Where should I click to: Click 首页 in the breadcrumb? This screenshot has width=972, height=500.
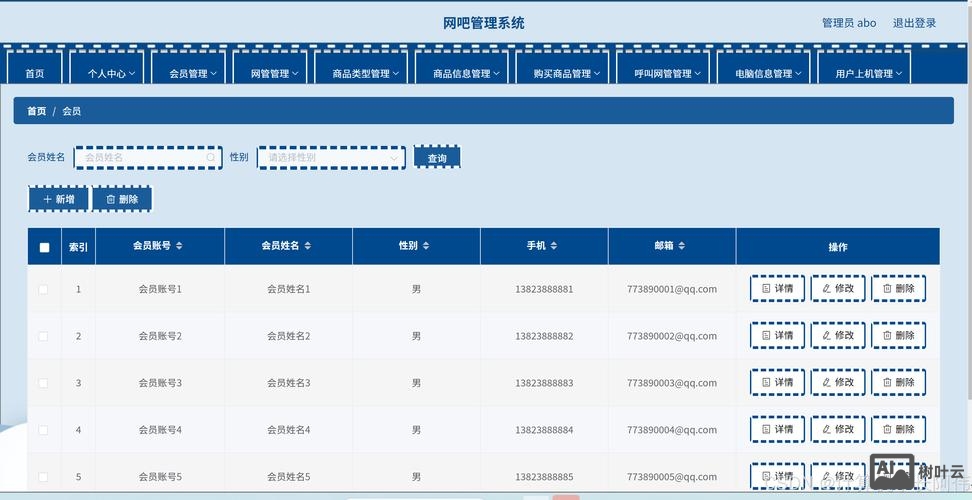click(37, 112)
